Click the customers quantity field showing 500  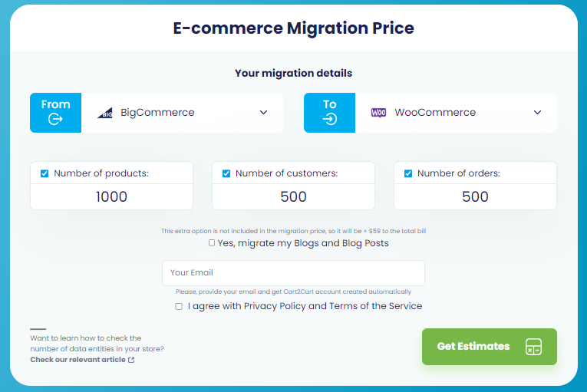[x=293, y=197]
